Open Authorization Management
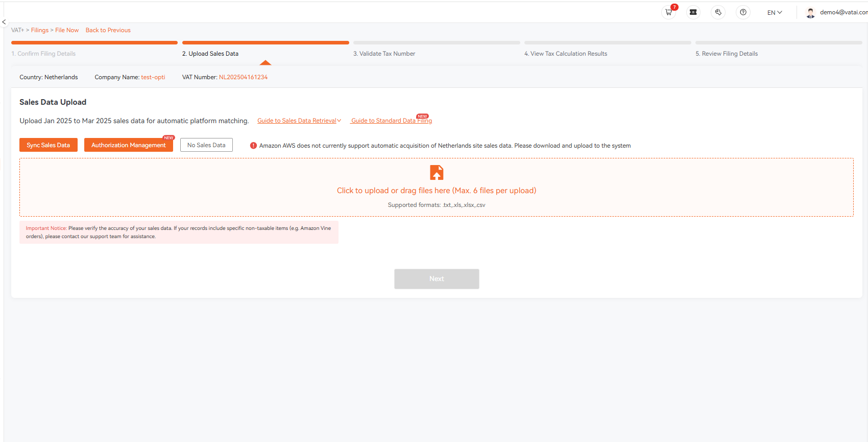This screenshot has height=442, width=868. click(129, 145)
